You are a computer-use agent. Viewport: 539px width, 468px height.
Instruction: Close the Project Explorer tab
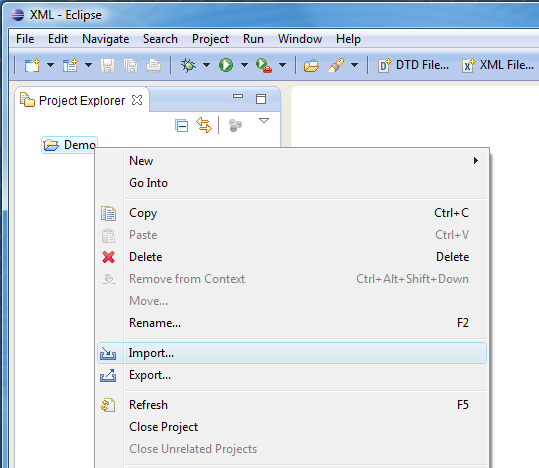point(137,100)
